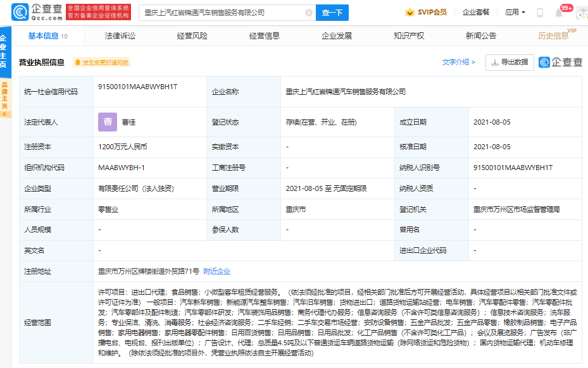Open the 知识产权 tab

408,36
